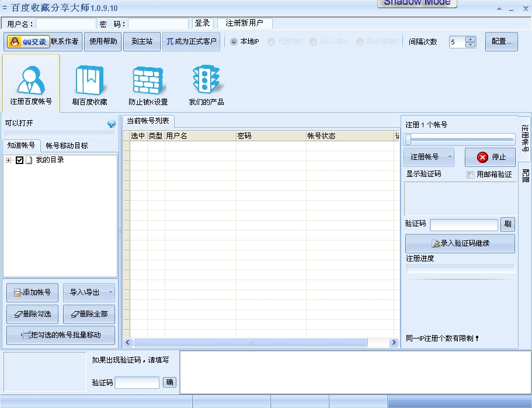Click the title-bar menu icon

pos(5,8)
